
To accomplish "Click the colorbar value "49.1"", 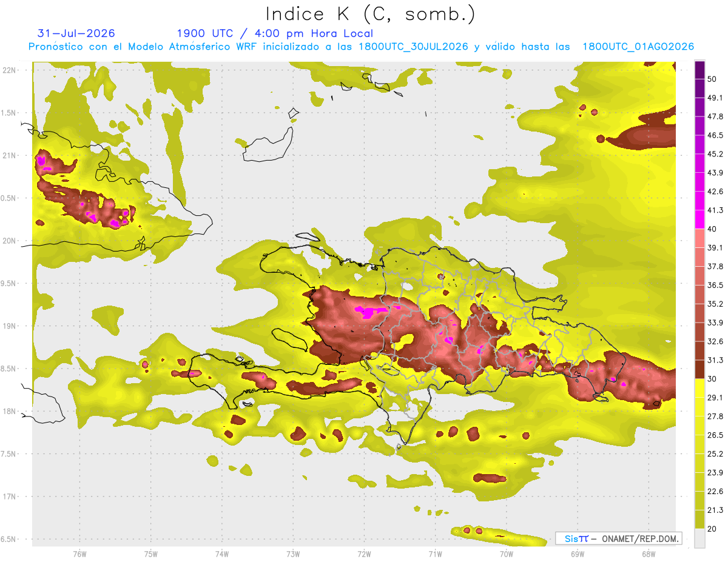I will point(715,98).
